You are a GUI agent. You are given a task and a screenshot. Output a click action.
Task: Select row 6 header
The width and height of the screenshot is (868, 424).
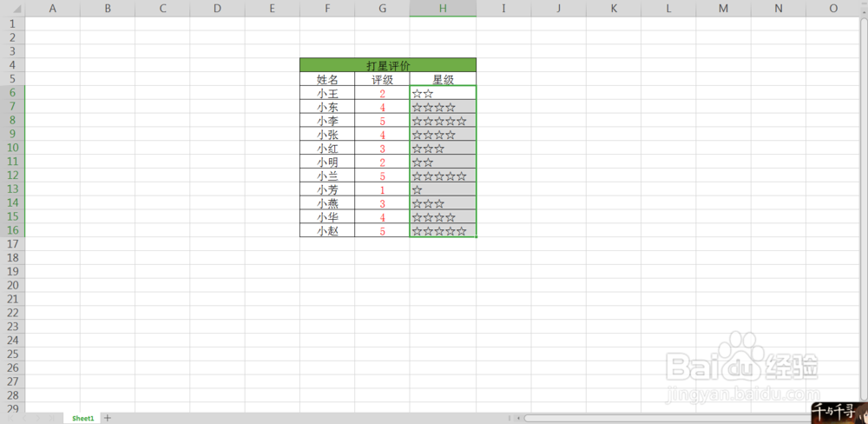click(x=13, y=93)
